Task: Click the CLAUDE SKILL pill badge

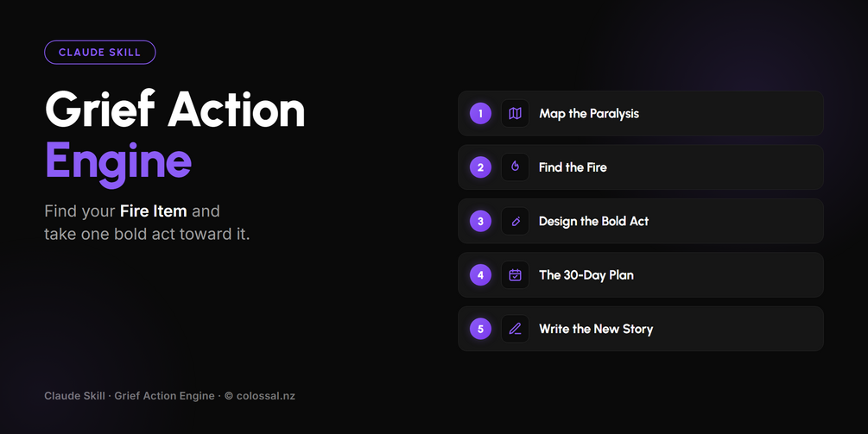Action: 99,53
